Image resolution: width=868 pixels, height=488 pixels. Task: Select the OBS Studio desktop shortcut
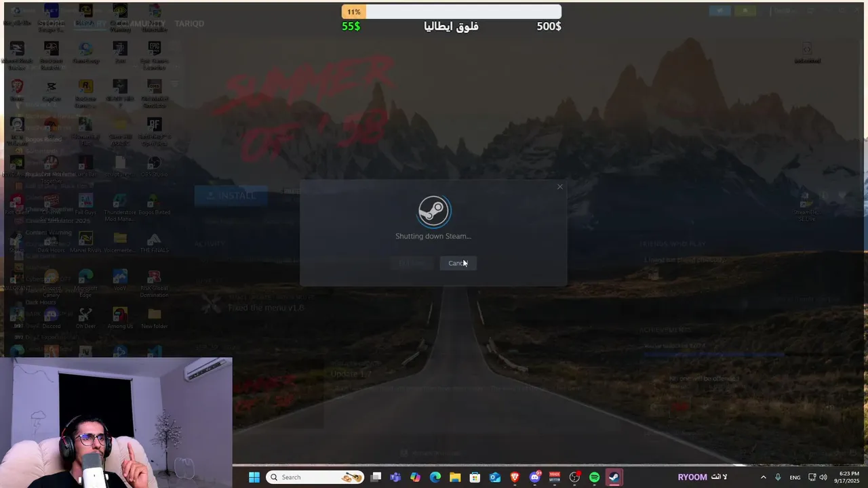155,167
